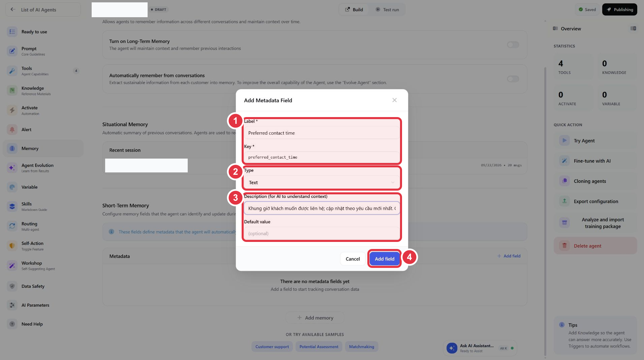This screenshot has height=360, width=644.
Task: Click the Recent session row label
Action: coord(125,150)
